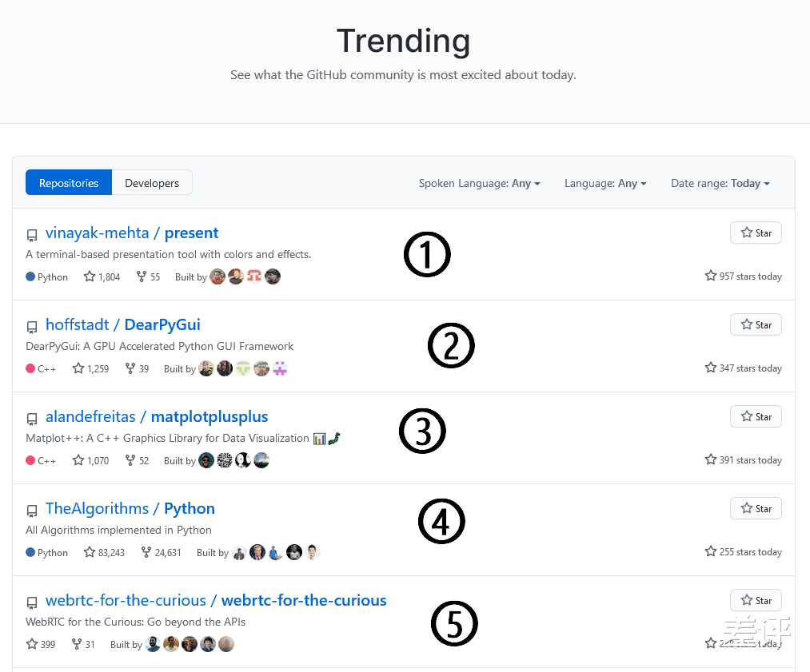
Task: Click a contributor avatar under Built by for present
Action: pos(217,276)
